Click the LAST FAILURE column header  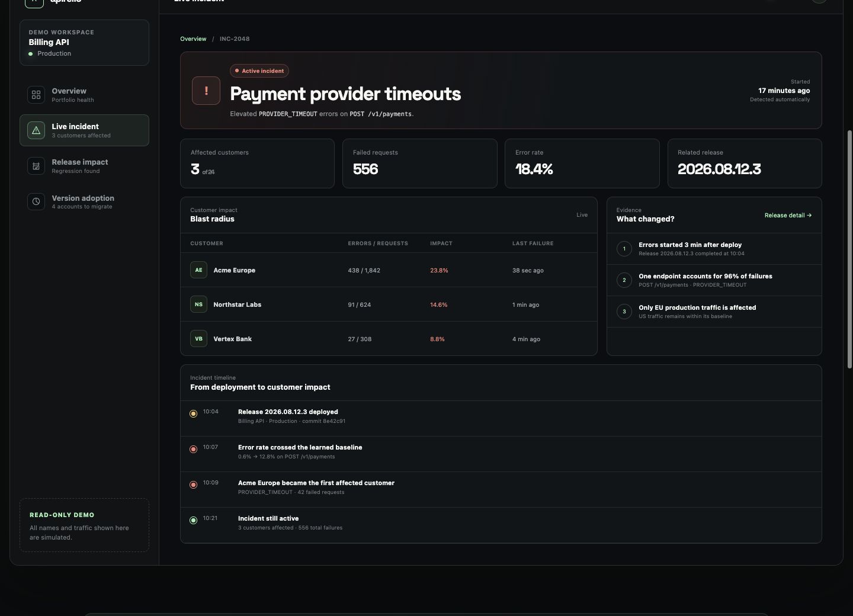click(533, 243)
